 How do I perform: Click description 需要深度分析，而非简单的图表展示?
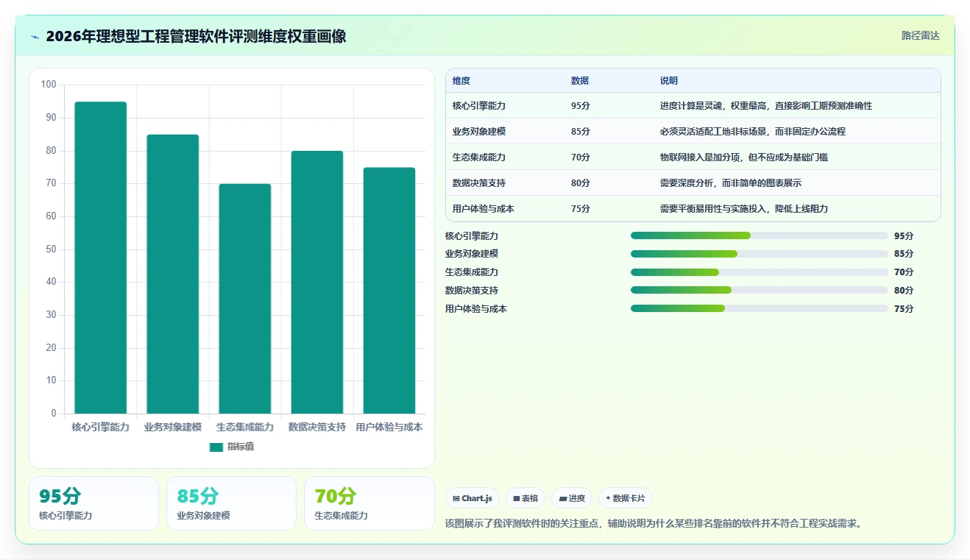[731, 183]
